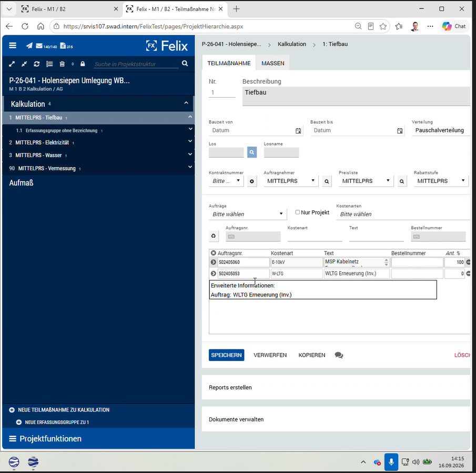
Task: Open the Bauzeit bis calendar picker
Action: click(400, 130)
